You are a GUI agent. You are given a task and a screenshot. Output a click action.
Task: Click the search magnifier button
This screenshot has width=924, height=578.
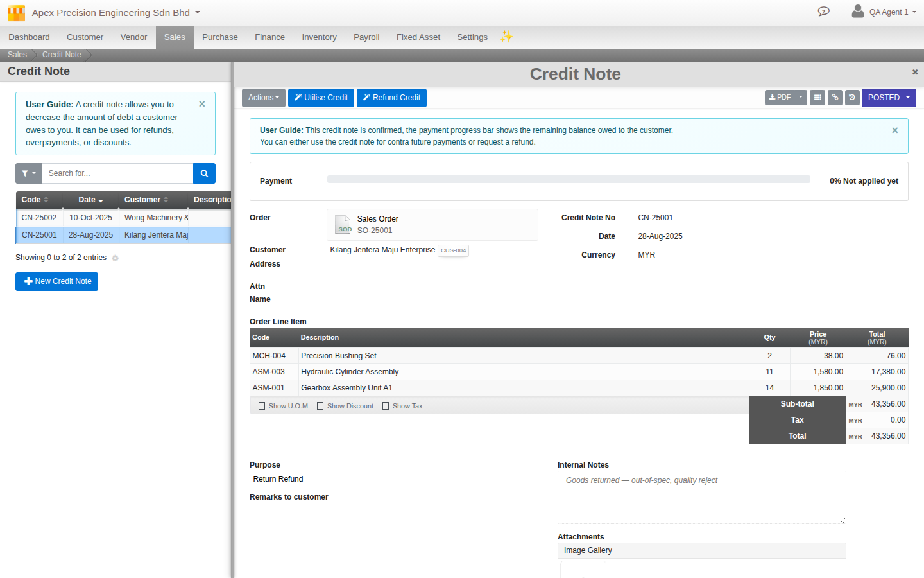tap(204, 173)
